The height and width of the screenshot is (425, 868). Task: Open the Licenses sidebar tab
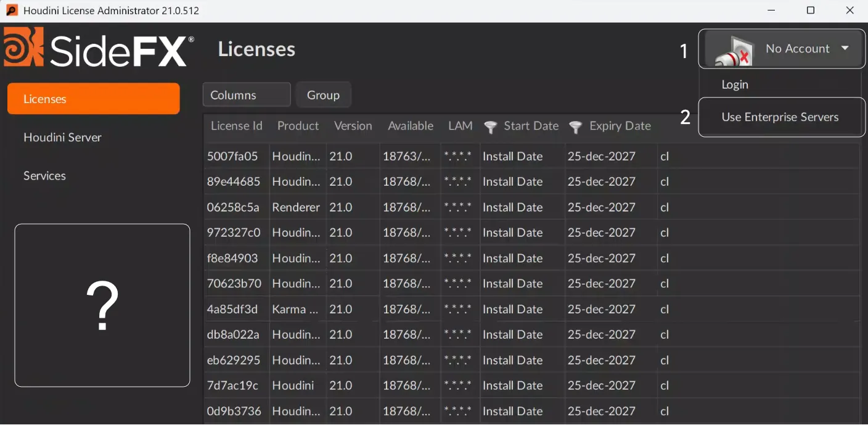(x=94, y=99)
